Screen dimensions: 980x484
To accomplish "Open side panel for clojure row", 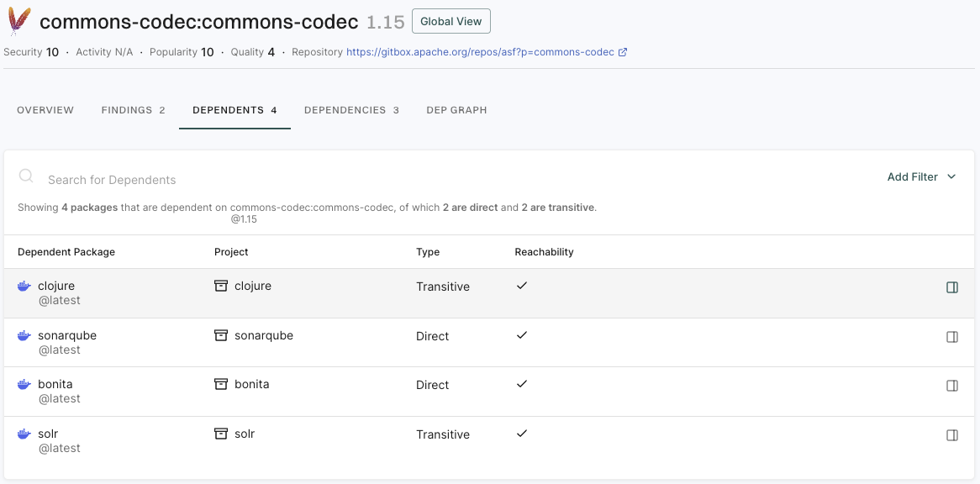I will [x=951, y=287].
